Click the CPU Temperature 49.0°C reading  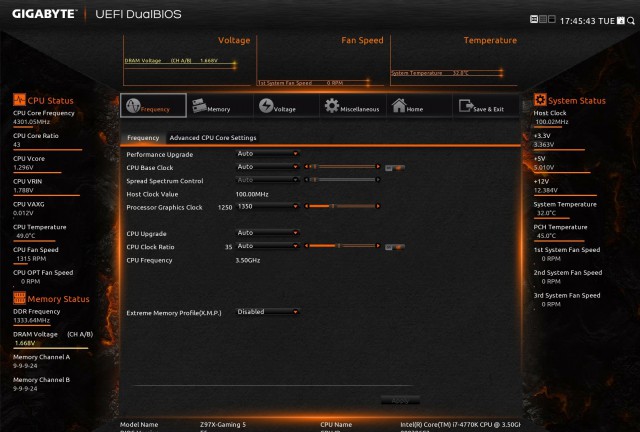point(26,236)
